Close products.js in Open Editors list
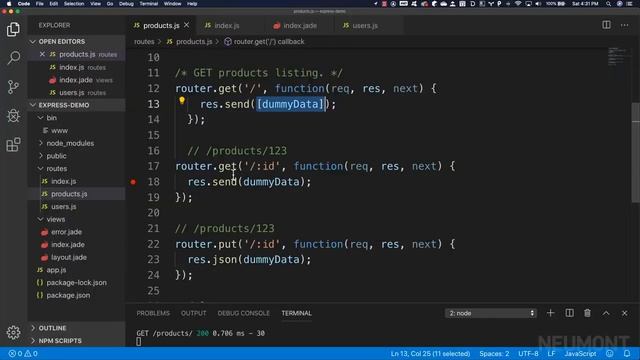The height and width of the screenshot is (360, 640). coord(42,54)
